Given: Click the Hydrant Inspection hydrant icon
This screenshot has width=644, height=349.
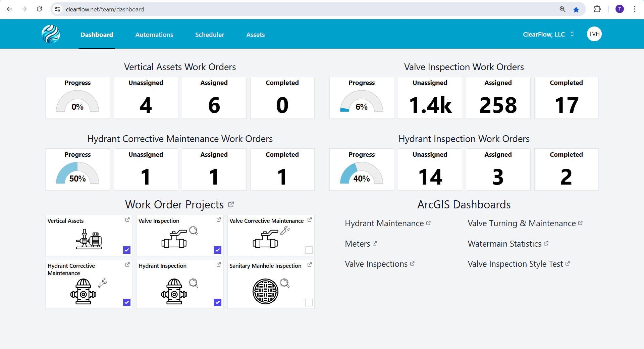Looking at the screenshot, I should (x=174, y=291).
